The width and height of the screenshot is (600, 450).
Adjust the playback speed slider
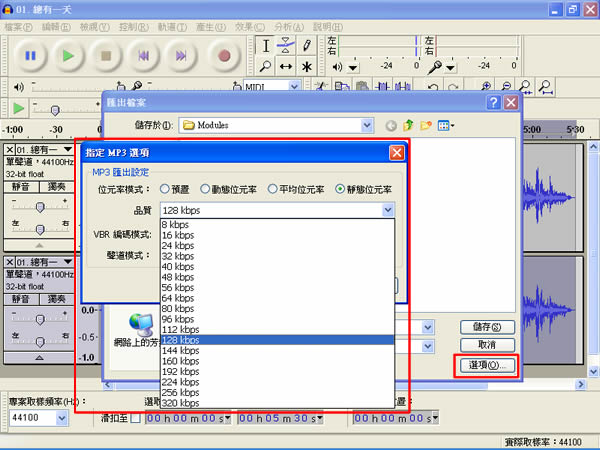55,111
